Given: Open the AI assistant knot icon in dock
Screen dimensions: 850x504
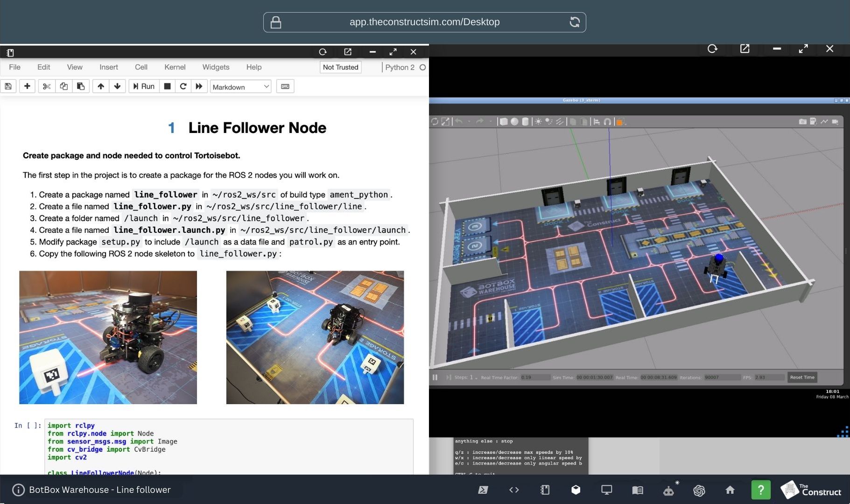Looking at the screenshot, I should (699, 490).
